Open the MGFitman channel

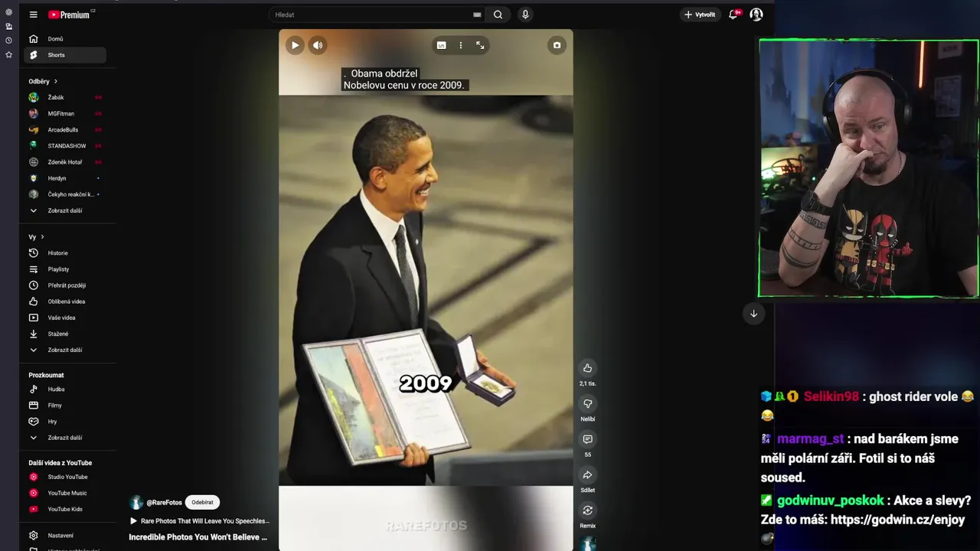tap(65, 113)
